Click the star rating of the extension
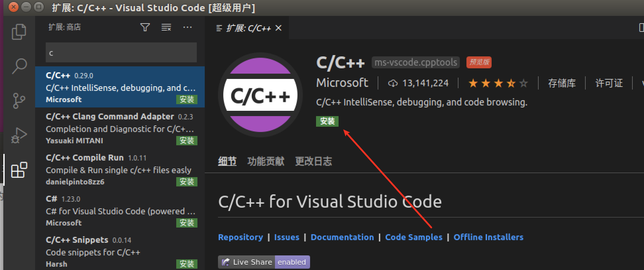 coord(498,83)
